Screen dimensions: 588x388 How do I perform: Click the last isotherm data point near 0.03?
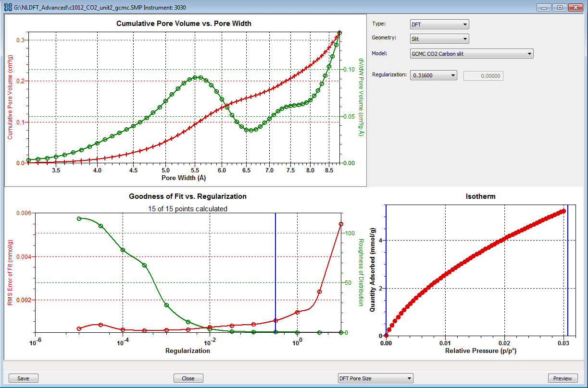point(563,211)
